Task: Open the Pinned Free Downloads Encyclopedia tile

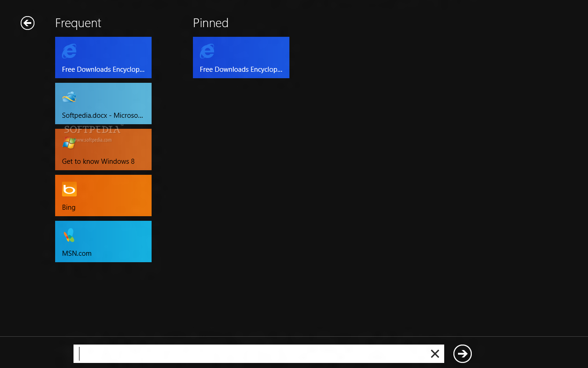Action: (x=241, y=57)
